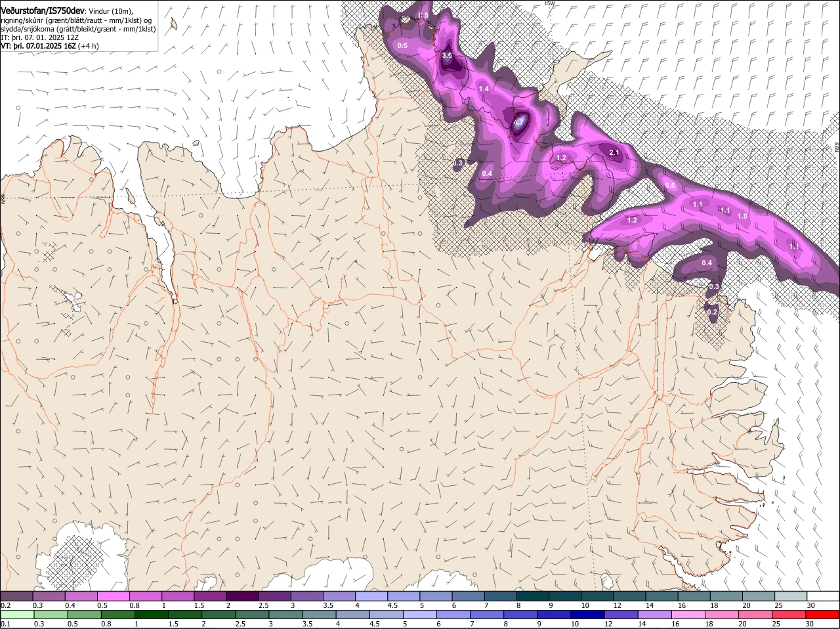Click the 2.1 value label on the map
840x629 pixels.
tap(614, 152)
